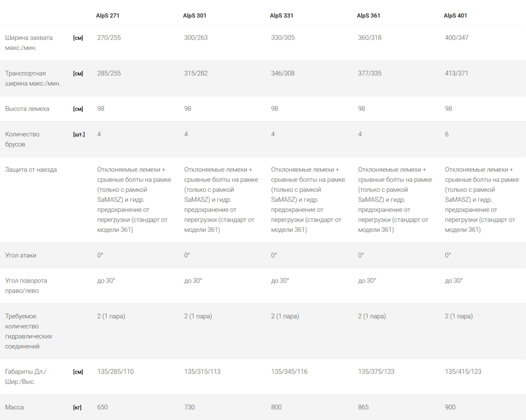Click the 135/345/116 dimensions value

[x=289, y=372]
